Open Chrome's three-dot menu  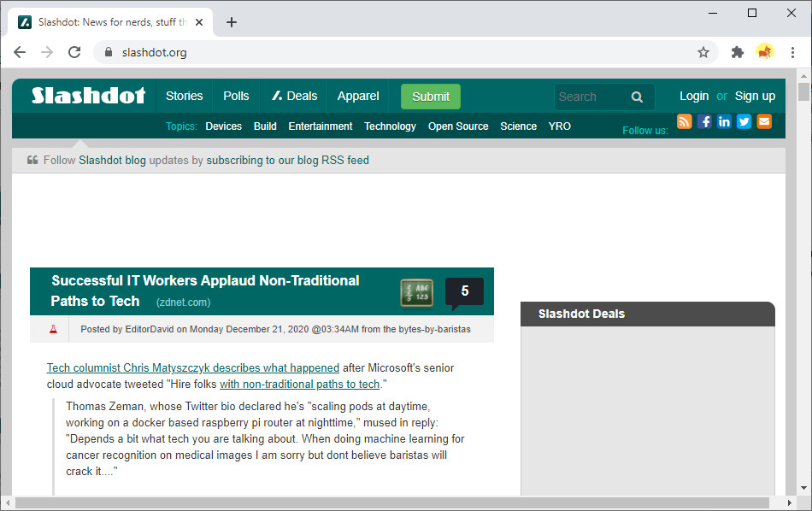(792, 52)
